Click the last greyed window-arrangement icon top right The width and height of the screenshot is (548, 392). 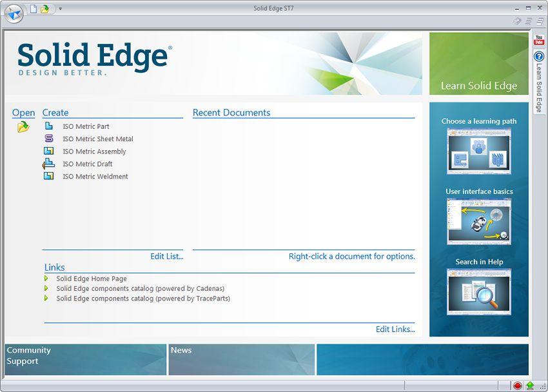click(540, 21)
